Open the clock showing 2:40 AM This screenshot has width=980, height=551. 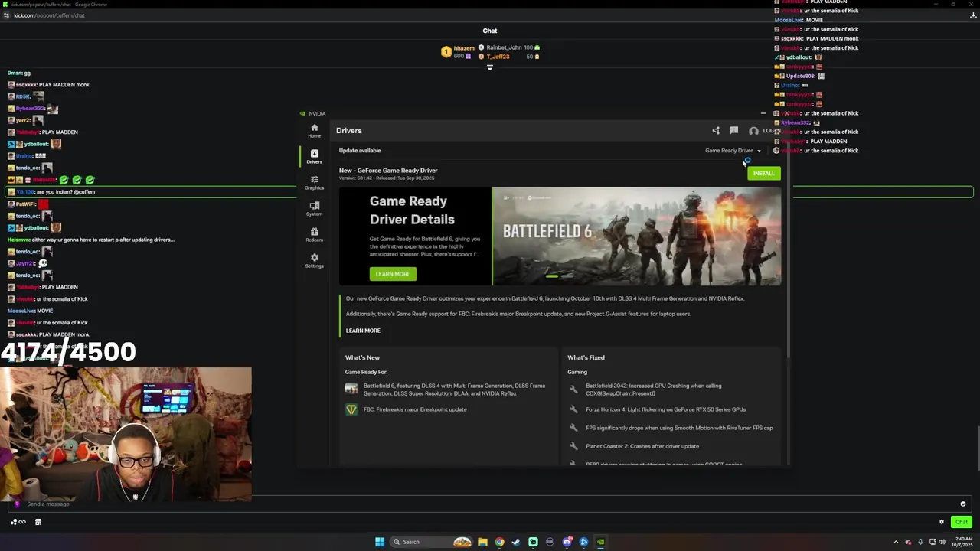pyautogui.click(x=962, y=542)
